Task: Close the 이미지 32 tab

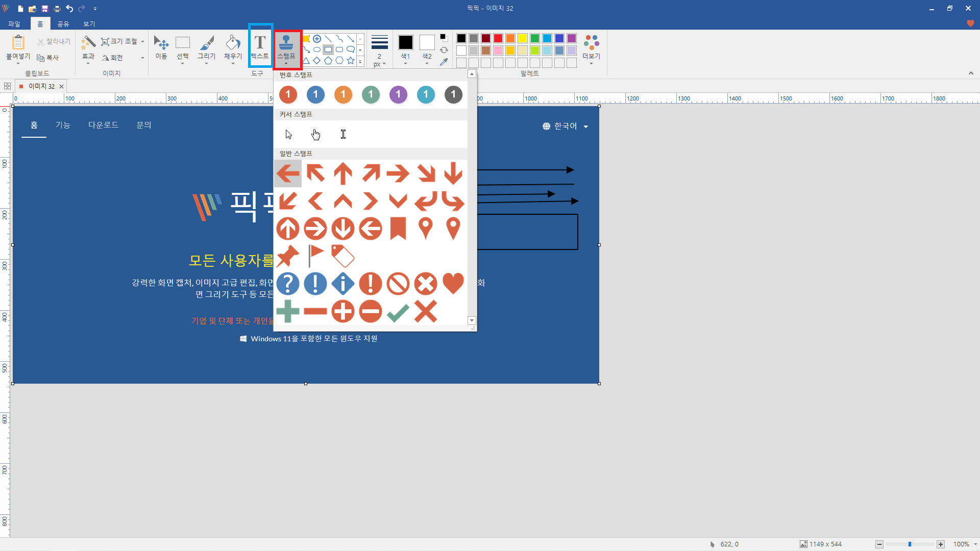Action: (x=61, y=86)
